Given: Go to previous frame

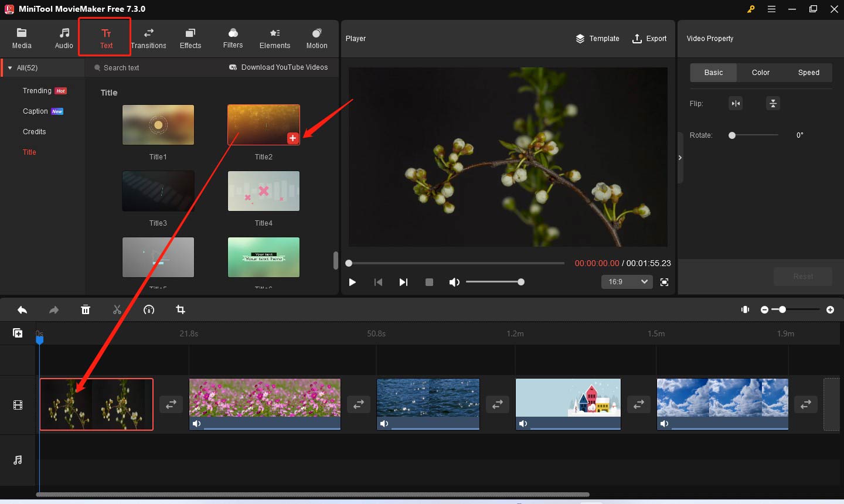Looking at the screenshot, I should point(378,282).
